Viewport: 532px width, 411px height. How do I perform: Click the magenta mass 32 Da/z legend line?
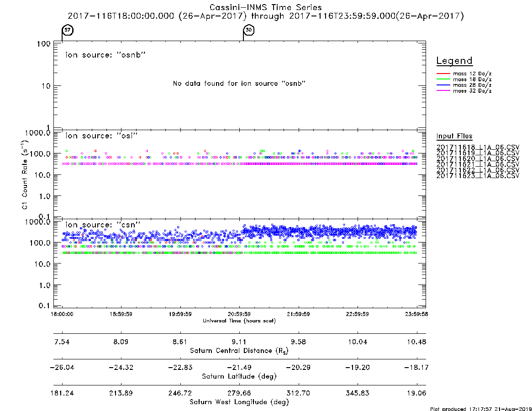coord(443,90)
